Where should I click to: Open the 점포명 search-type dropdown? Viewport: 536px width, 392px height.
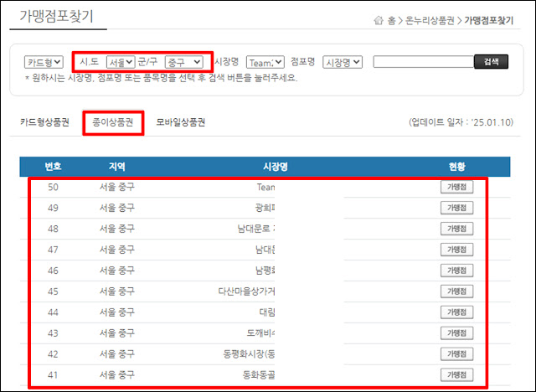click(343, 62)
